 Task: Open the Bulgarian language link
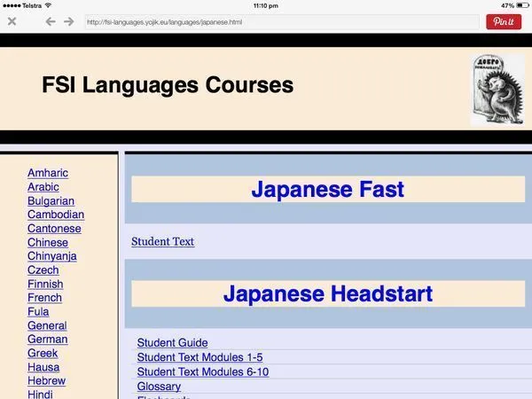[x=51, y=201]
